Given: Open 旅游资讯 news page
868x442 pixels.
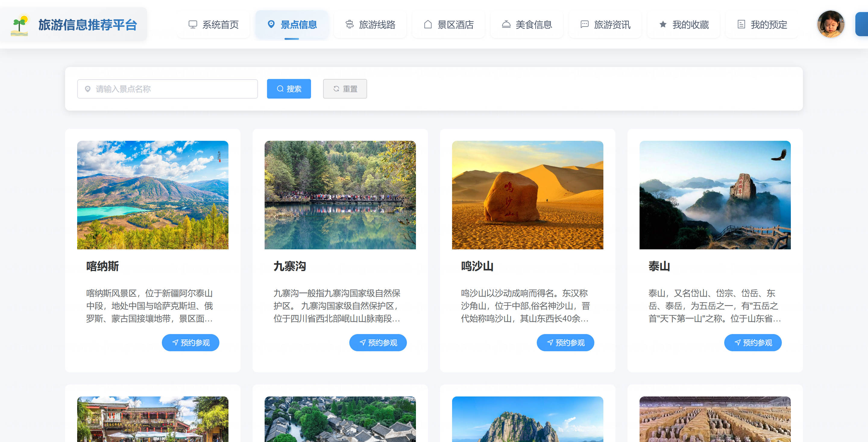Looking at the screenshot, I should pos(605,24).
